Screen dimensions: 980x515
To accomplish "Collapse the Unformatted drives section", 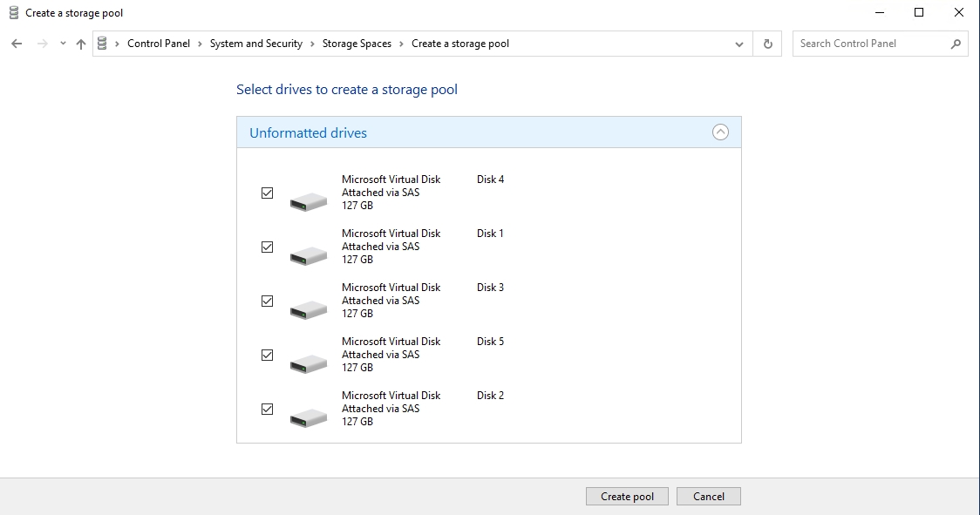I will pyautogui.click(x=720, y=132).
